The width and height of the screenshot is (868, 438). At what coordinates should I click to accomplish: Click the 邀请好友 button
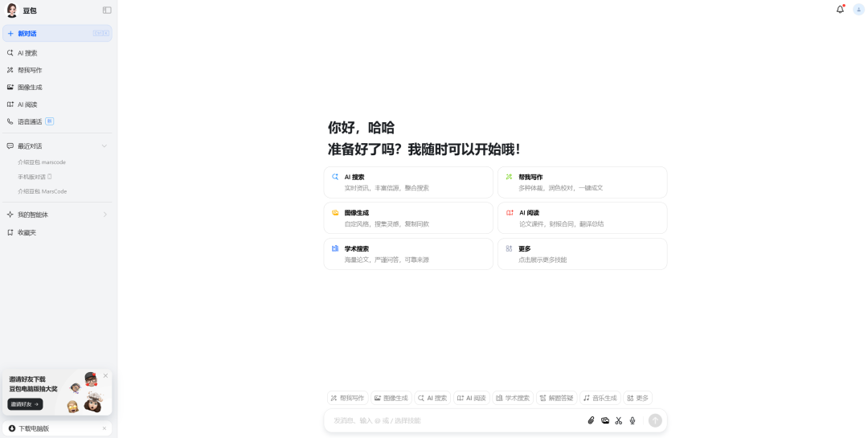[x=25, y=404]
